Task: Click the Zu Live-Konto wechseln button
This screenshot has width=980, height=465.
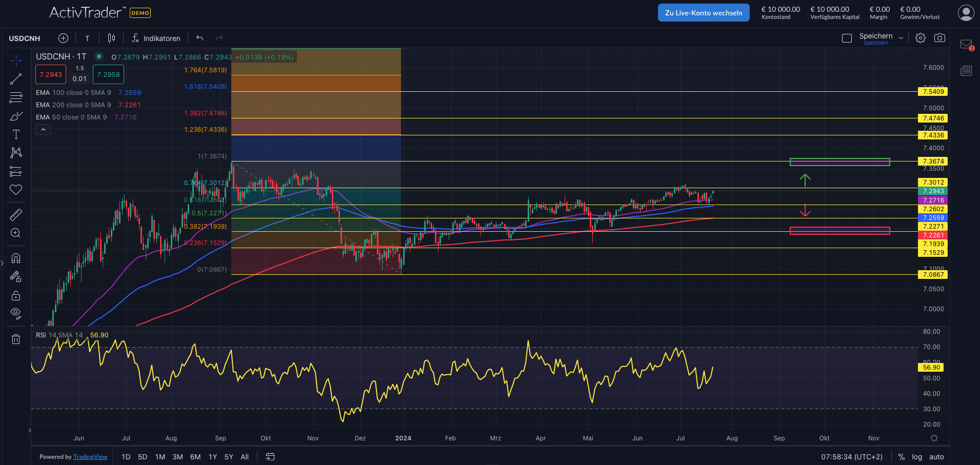Action: pyautogui.click(x=703, y=12)
